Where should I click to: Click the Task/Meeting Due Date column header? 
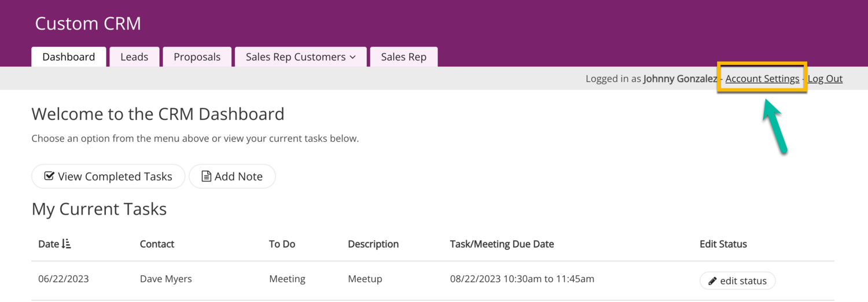pos(502,244)
